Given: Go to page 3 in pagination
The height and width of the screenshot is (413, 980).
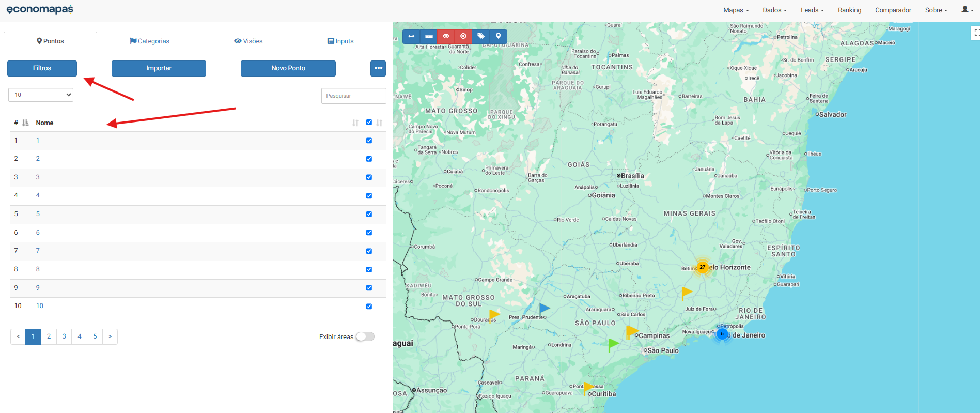Looking at the screenshot, I should [64, 336].
